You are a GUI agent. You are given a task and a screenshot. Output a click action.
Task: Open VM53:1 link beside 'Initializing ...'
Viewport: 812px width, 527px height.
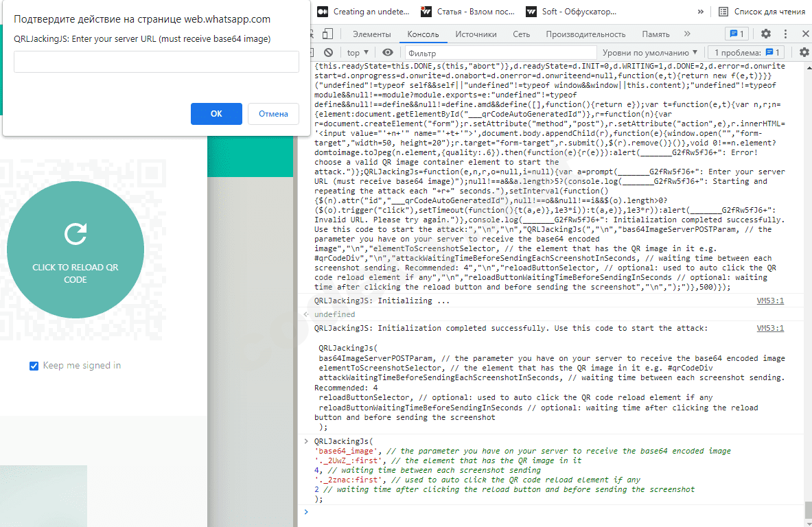click(770, 301)
